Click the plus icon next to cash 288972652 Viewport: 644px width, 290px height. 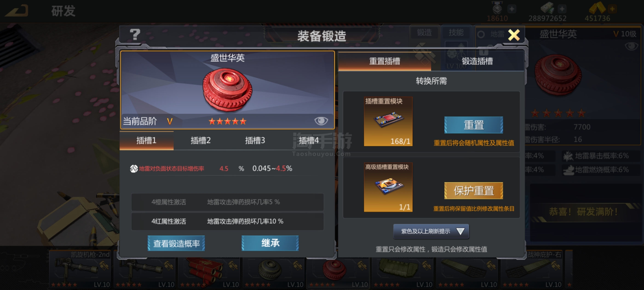point(562,9)
